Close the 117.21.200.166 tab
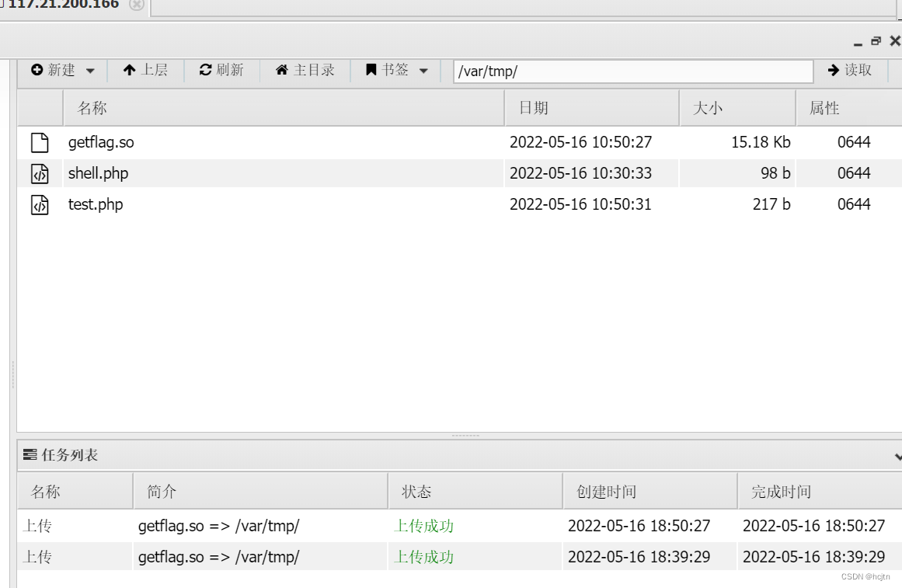Image resolution: width=902 pixels, height=588 pixels. [x=136, y=5]
